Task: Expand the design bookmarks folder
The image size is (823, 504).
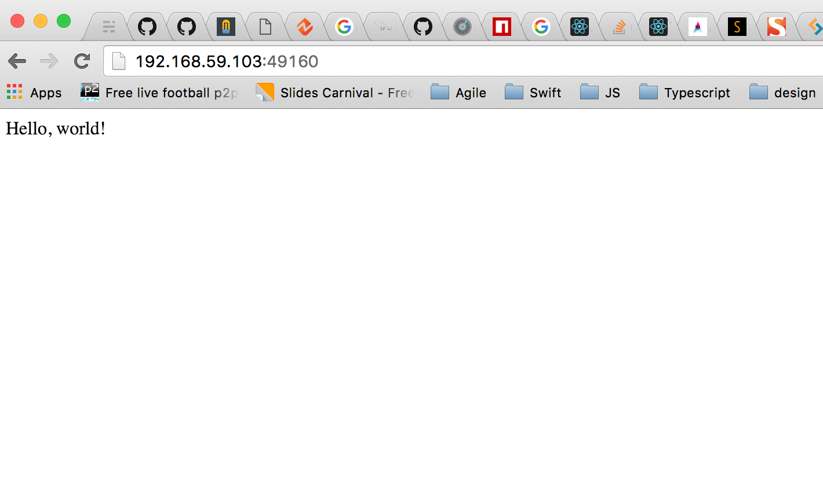Action: [x=783, y=93]
